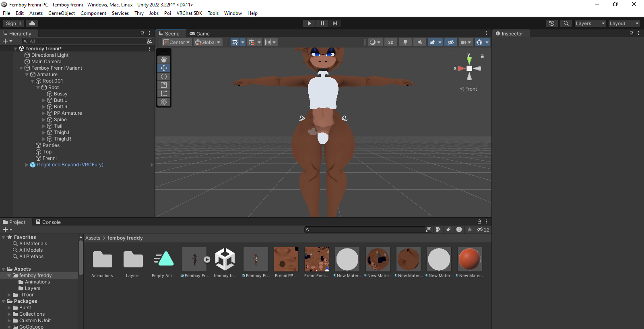Click the Sign in button

point(14,23)
